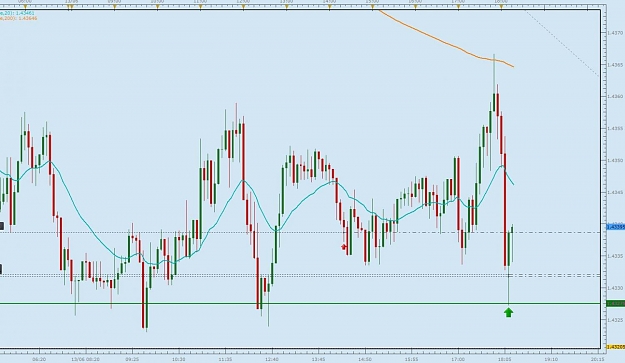Click the 15:00 yellow marker on top axis
The width and height of the screenshot is (625, 363).
372,7
